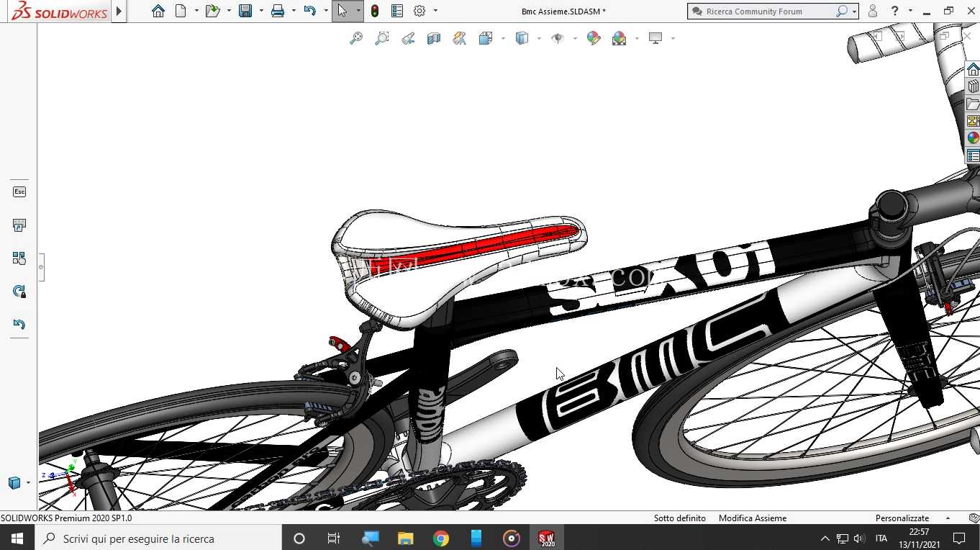Open File Explorer from the taskbar

point(406,538)
